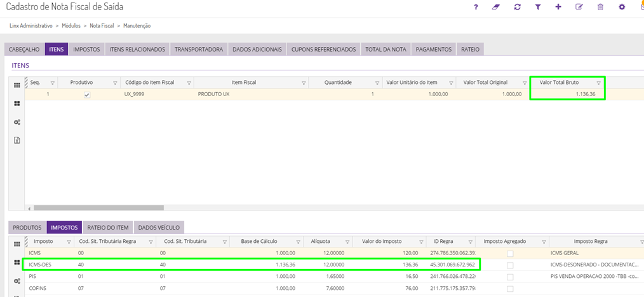This screenshot has height=297, width=644.
Task: Open Valor Total Original column filter
Action: 525,83
